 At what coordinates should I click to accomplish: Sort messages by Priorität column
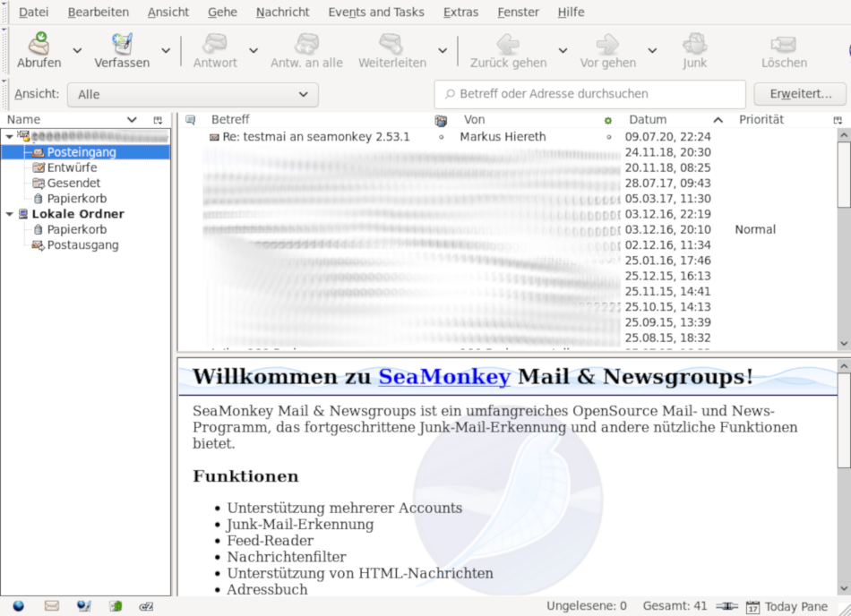tap(779, 120)
